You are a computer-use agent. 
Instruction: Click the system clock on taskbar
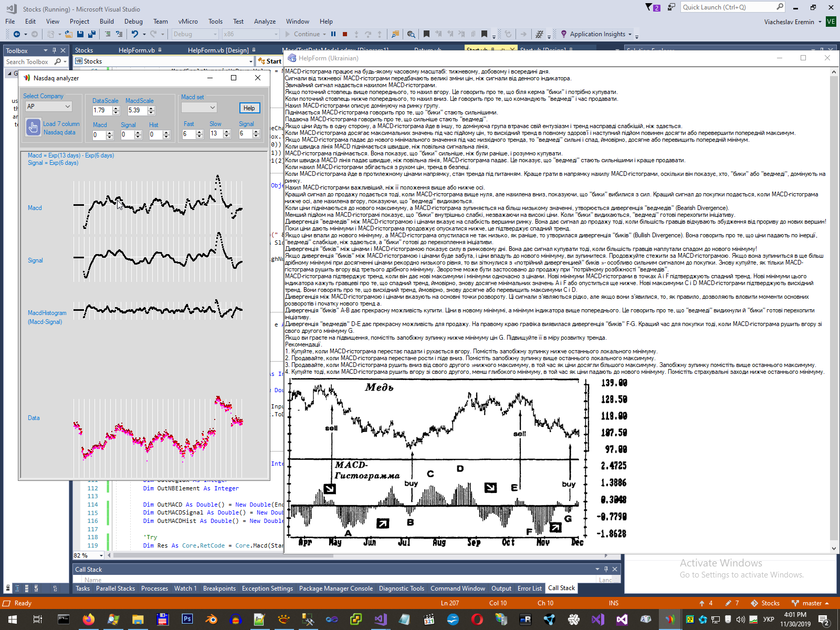coord(795,619)
